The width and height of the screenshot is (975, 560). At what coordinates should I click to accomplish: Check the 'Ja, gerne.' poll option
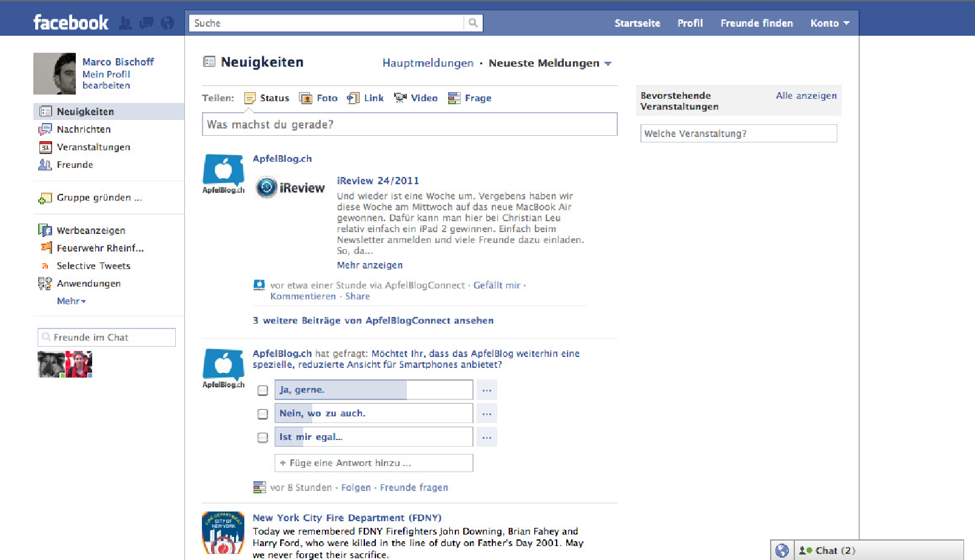263,390
